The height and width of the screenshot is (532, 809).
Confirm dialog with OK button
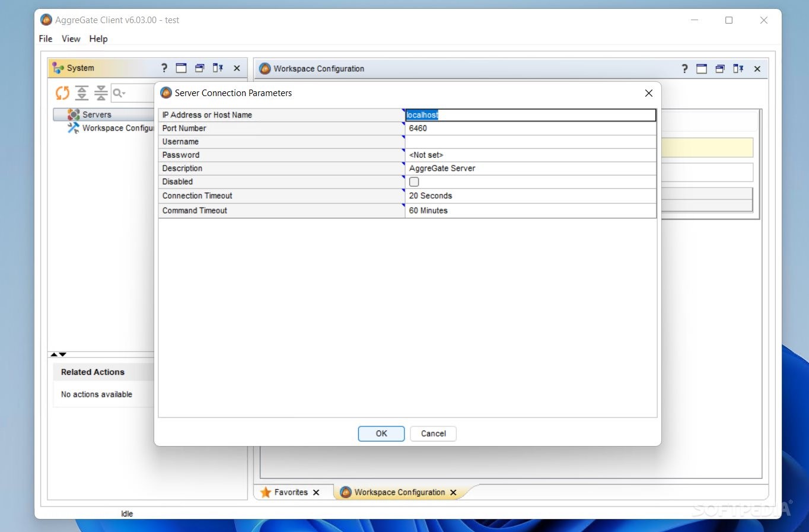click(381, 434)
